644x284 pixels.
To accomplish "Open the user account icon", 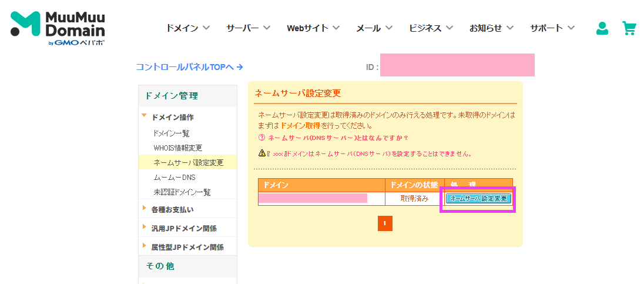I will (x=602, y=28).
